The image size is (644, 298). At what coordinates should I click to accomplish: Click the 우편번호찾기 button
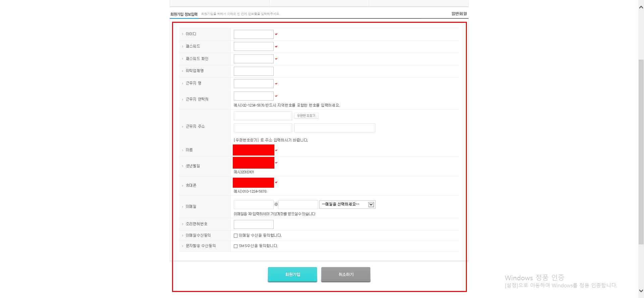(306, 116)
